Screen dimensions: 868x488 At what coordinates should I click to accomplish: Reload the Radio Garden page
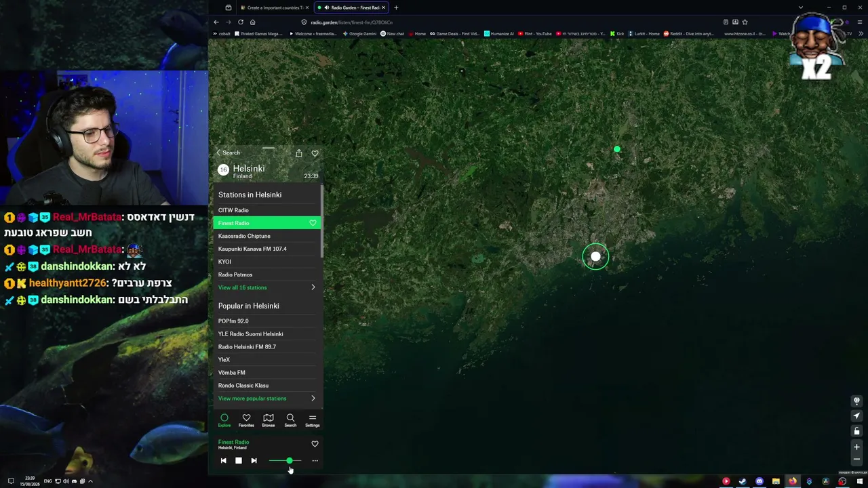coord(241,22)
